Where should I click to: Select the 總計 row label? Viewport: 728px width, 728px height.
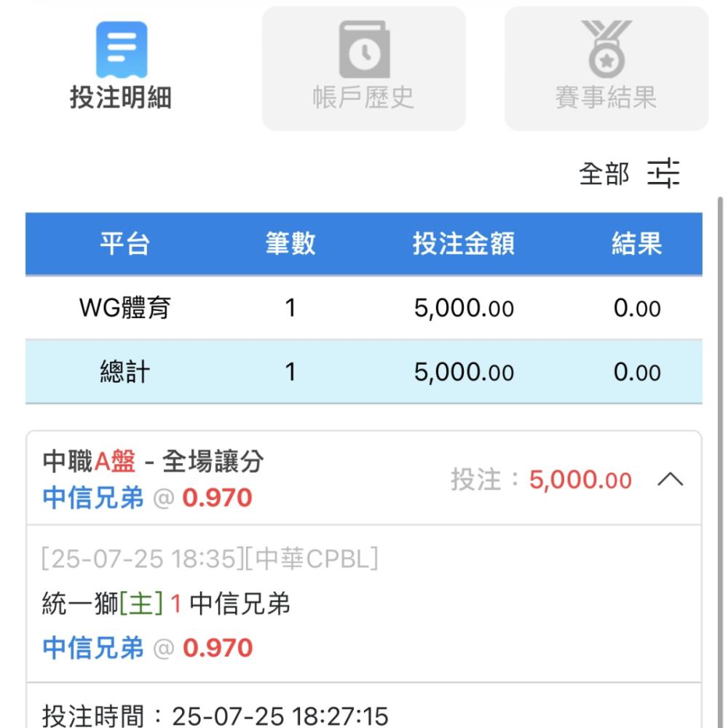tap(125, 372)
